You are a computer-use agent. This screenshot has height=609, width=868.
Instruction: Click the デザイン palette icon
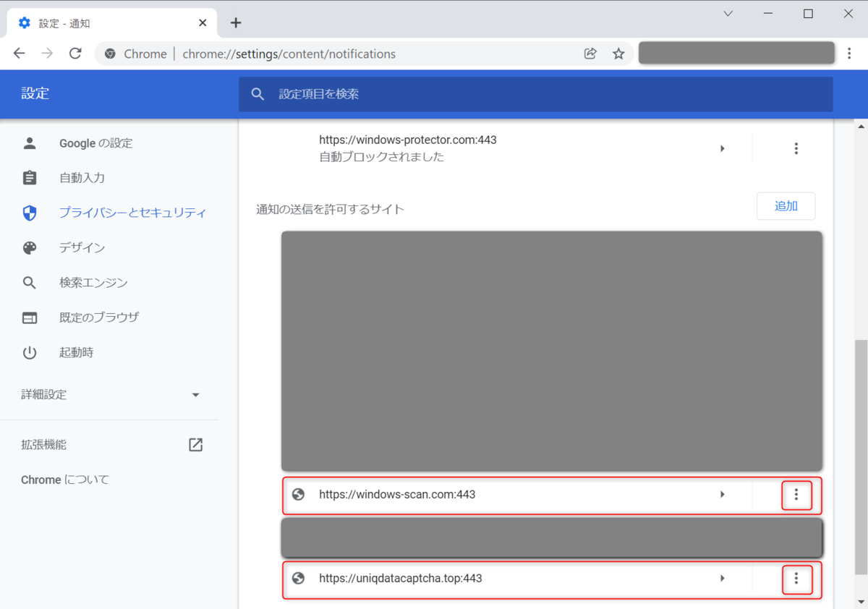point(30,247)
